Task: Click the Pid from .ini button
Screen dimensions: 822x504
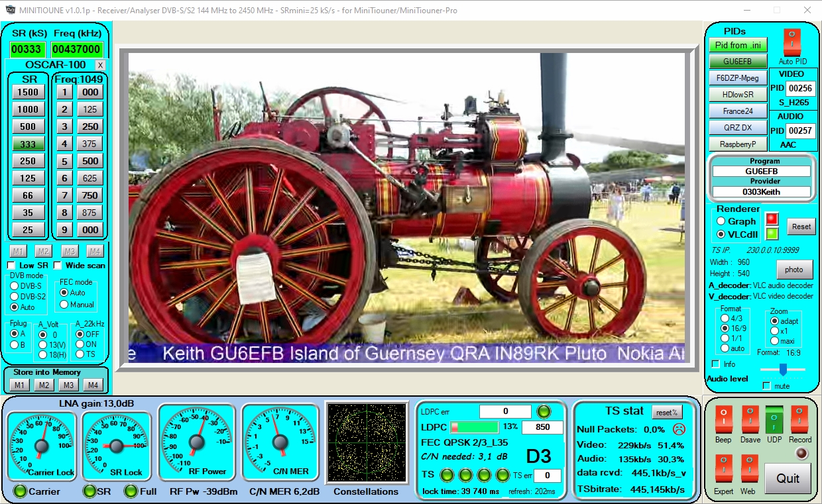Action: pos(738,45)
